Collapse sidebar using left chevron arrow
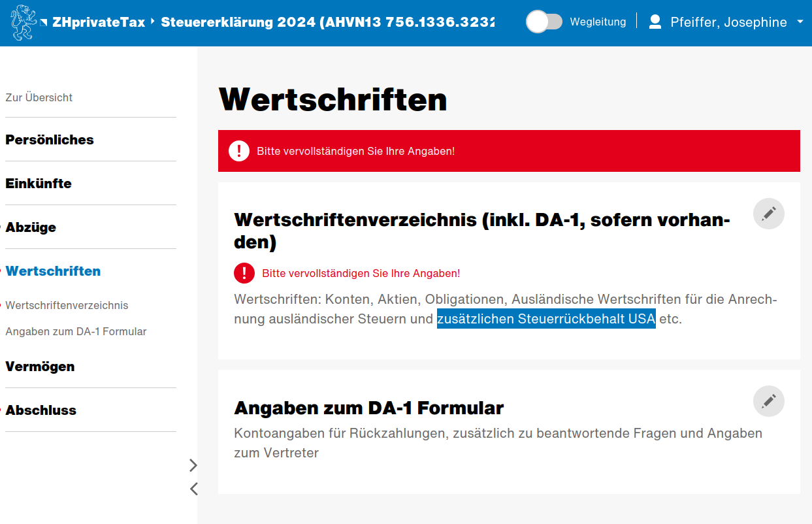Image resolution: width=812 pixels, height=524 pixels. [193, 489]
